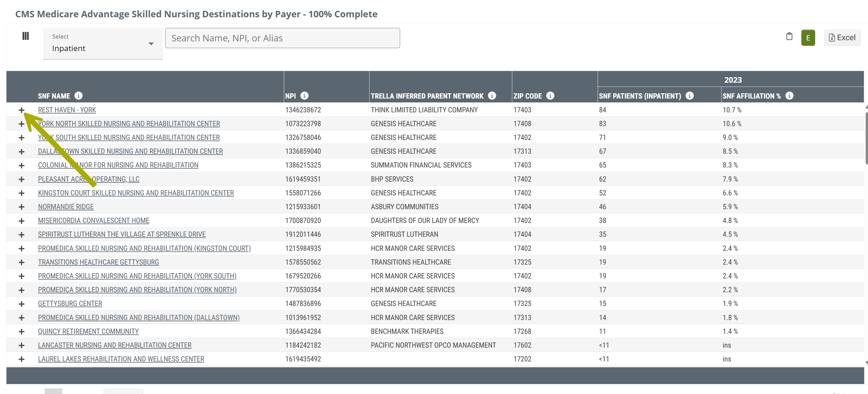Image resolution: width=868 pixels, height=394 pixels.
Task: Expand the NORMANDIE RIDGE row
Action: 21,207
